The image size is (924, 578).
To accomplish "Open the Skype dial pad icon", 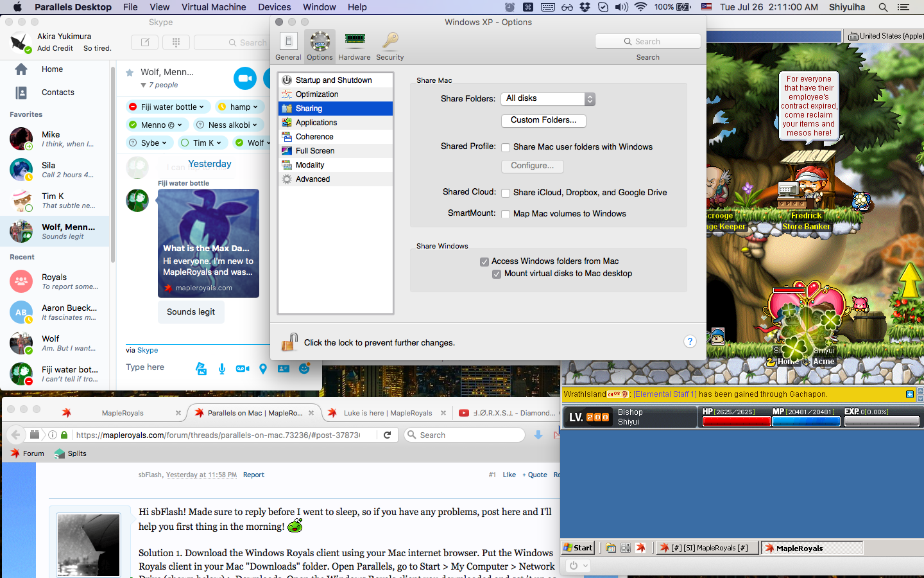I will pos(176,42).
